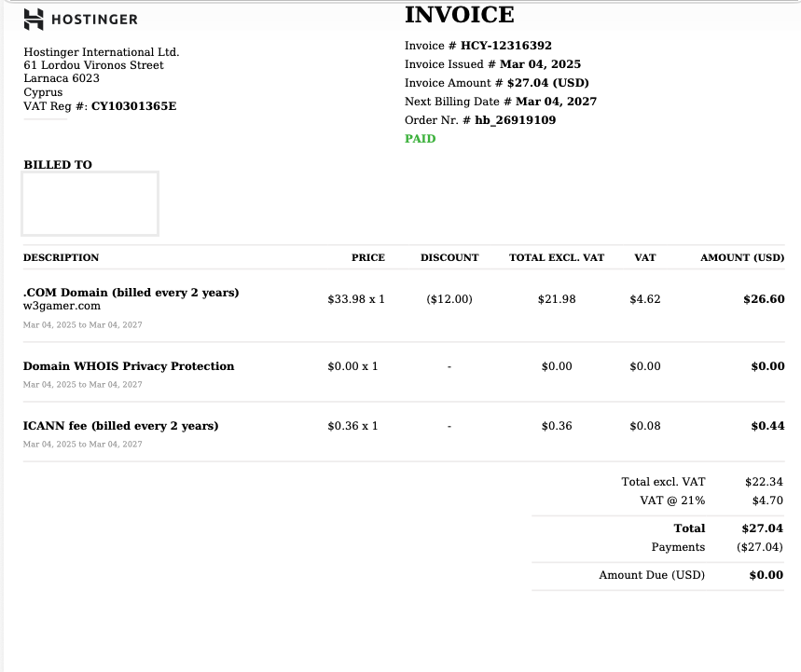Click the VAT @ 21% label
Viewport: 801px width, 672px height.
(672, 501)
